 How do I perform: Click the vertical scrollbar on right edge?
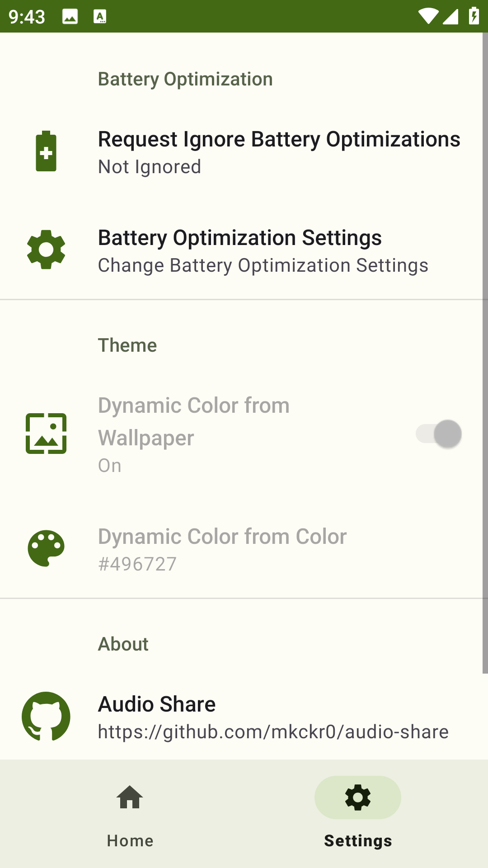tap(485, 353)
